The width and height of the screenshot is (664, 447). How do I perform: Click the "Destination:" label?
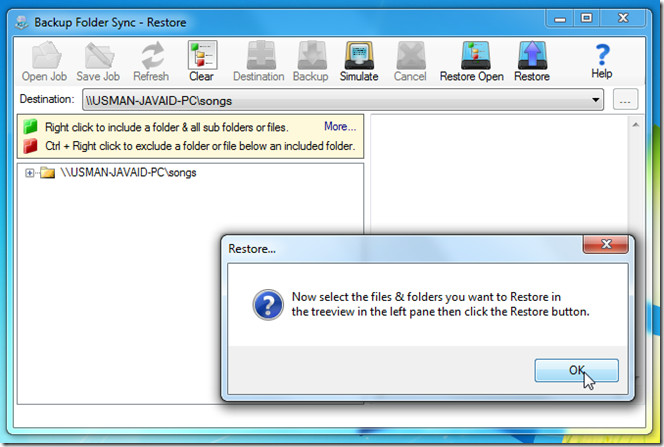click(47, 99)
